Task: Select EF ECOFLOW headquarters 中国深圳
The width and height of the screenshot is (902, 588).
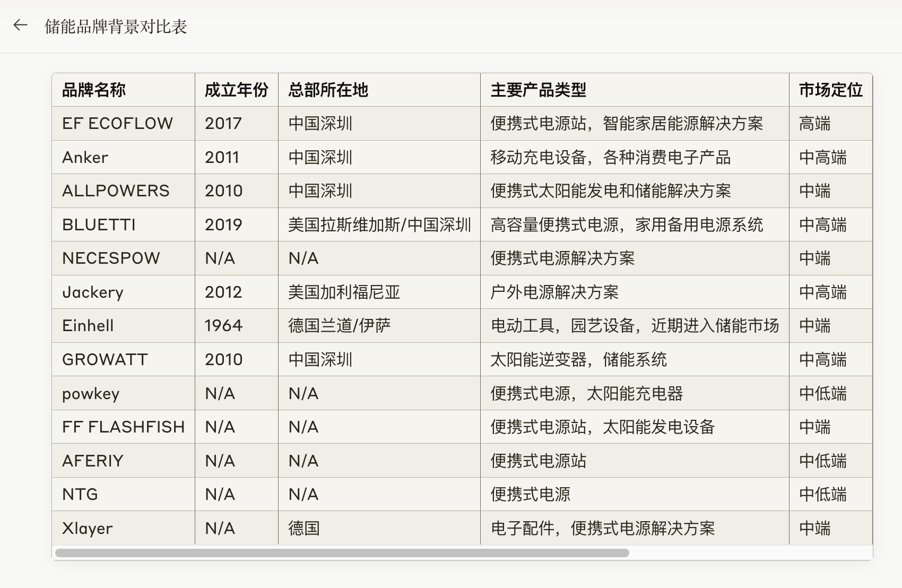Action: pos(379,124)
